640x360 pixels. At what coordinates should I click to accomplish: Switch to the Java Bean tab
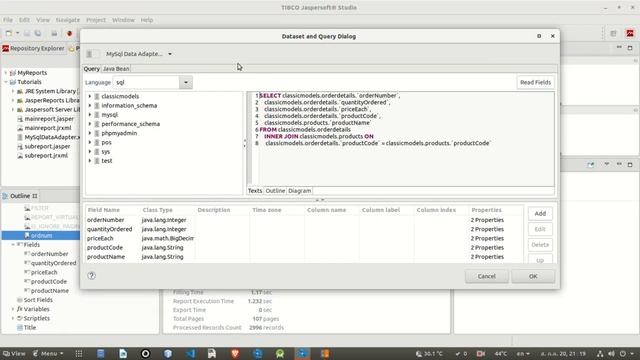click(x=116, y=69)
